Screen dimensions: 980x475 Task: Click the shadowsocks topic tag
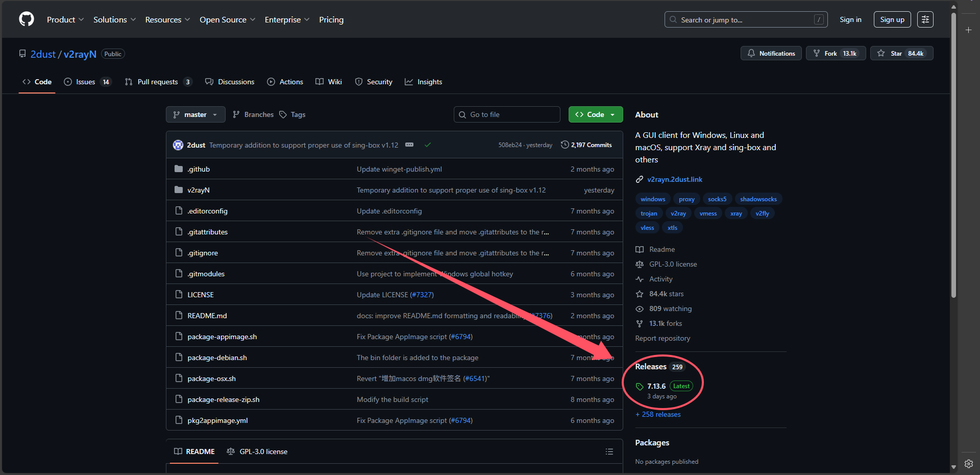tap(758, 199)
